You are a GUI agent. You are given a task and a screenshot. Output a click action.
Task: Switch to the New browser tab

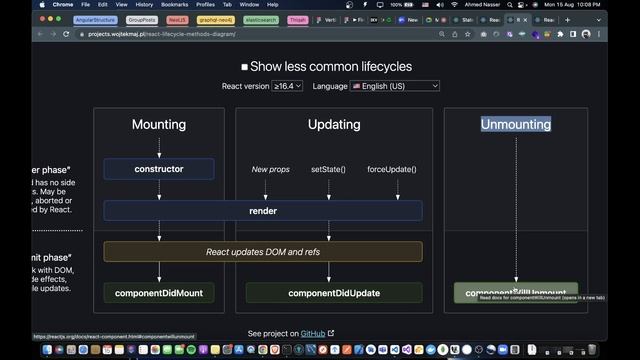(409, 20)
